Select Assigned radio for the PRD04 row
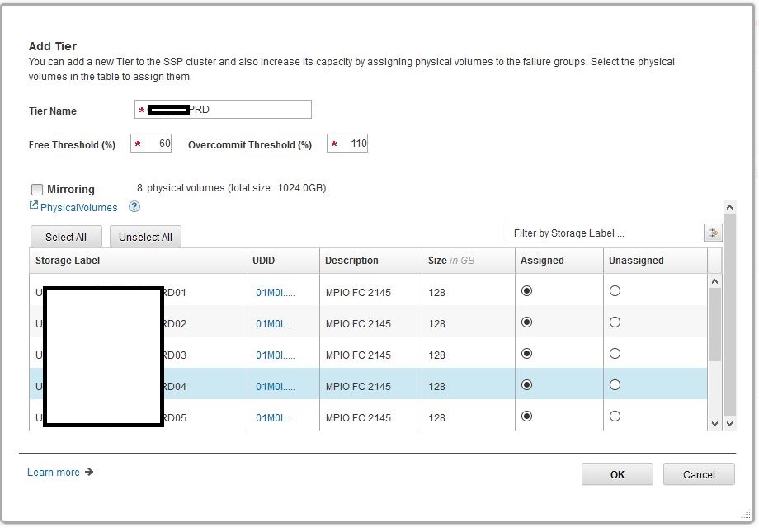759x532 pixels. tap(527, 385)
